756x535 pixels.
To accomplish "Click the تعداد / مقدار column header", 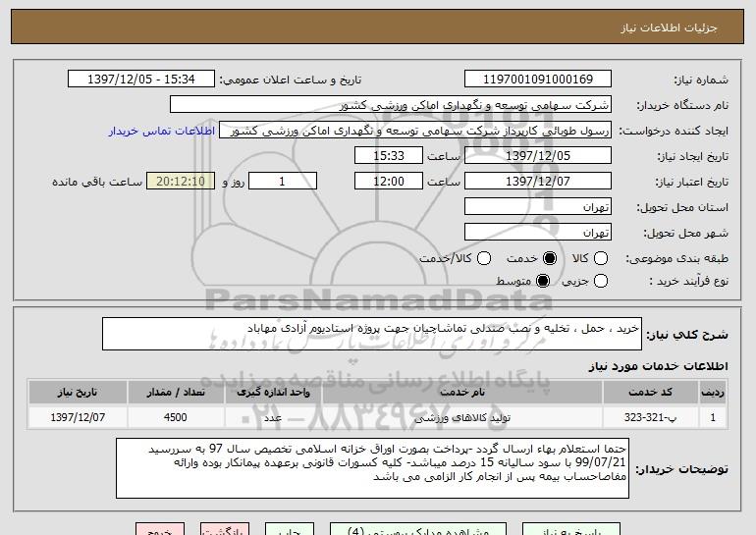I will tap(176, 393).
